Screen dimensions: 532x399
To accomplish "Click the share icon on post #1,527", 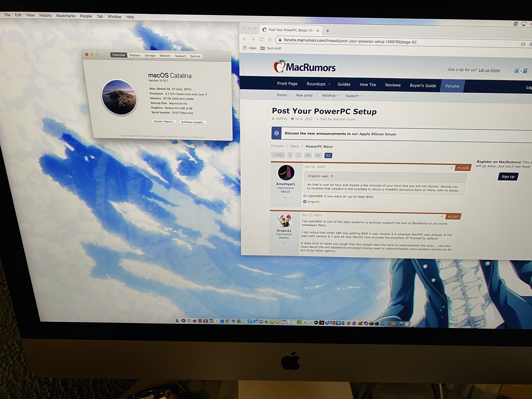I will pyautogui.click(x=442, y=217).
